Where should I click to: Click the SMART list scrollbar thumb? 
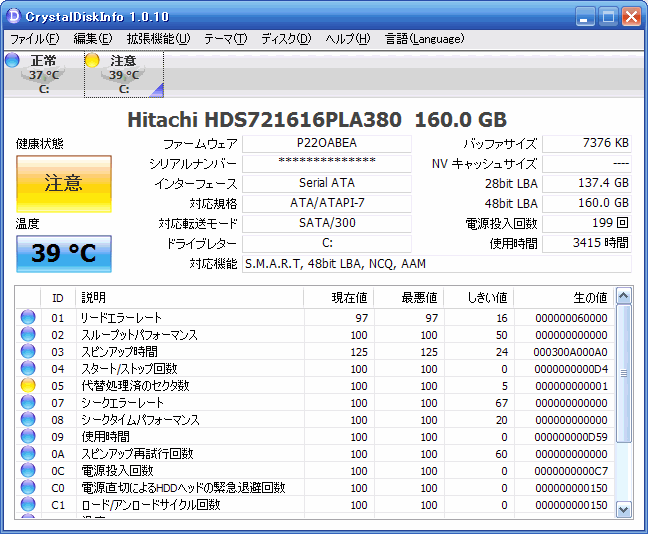[624, 374]
